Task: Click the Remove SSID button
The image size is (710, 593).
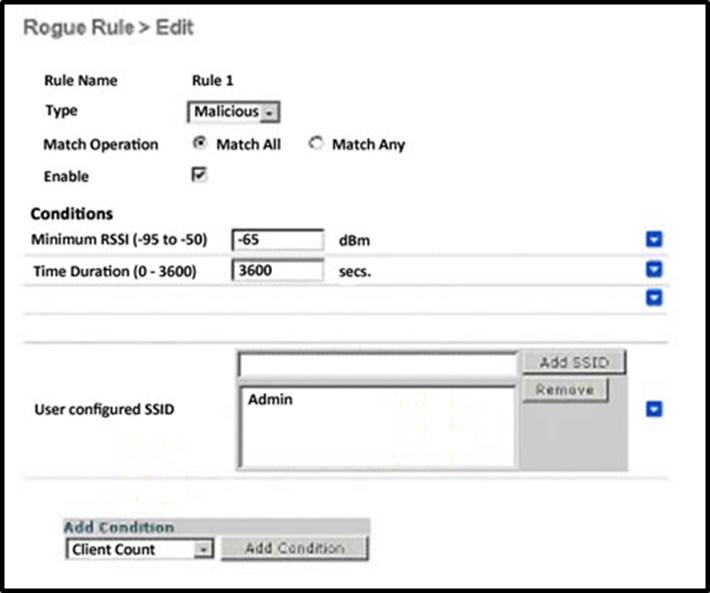Action: [x=564, y=390]
